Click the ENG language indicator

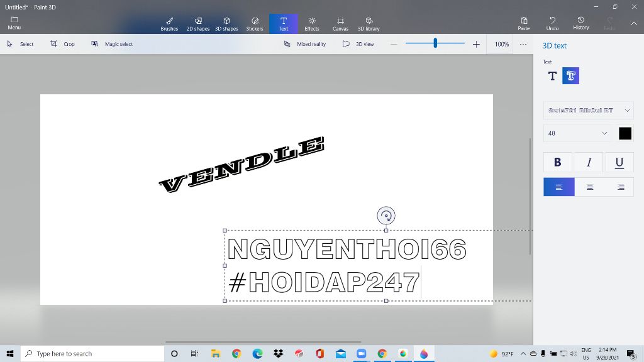(586, 353)
